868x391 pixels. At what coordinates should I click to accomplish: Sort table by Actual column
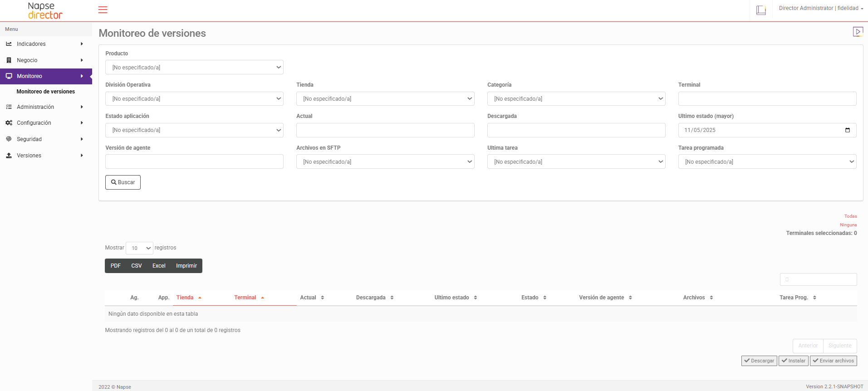(312, 298)
